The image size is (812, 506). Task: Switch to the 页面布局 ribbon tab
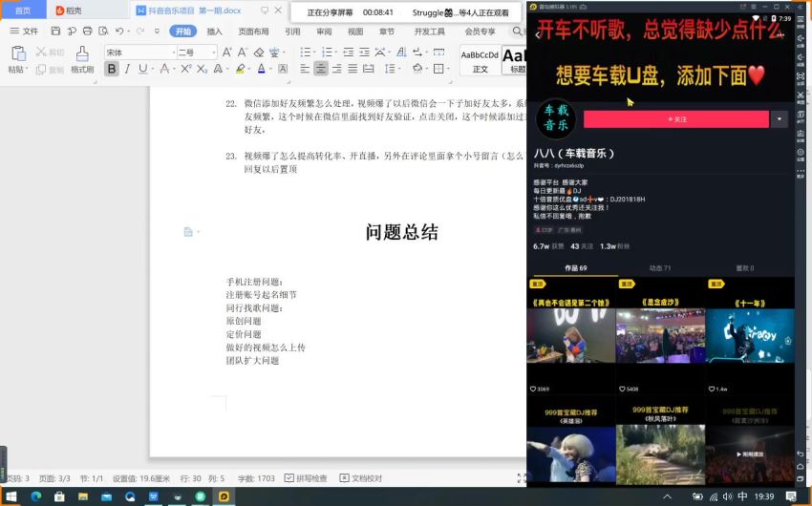253,32
